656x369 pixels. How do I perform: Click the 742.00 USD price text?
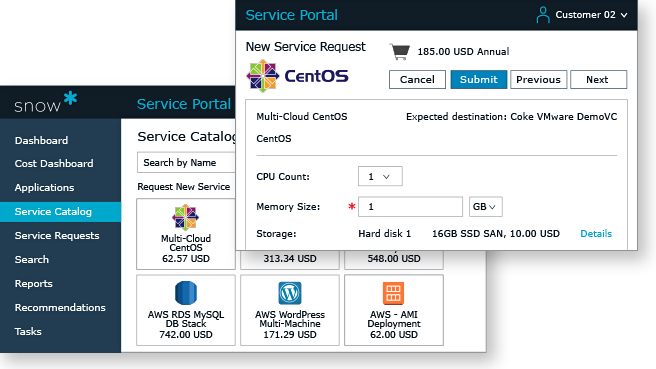pos(186,335)
